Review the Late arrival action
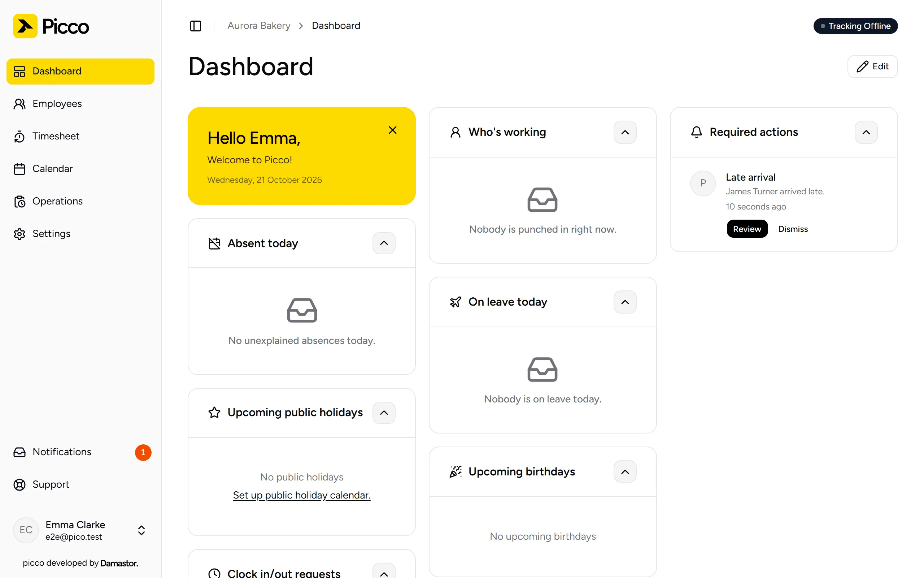 (747, 229)
